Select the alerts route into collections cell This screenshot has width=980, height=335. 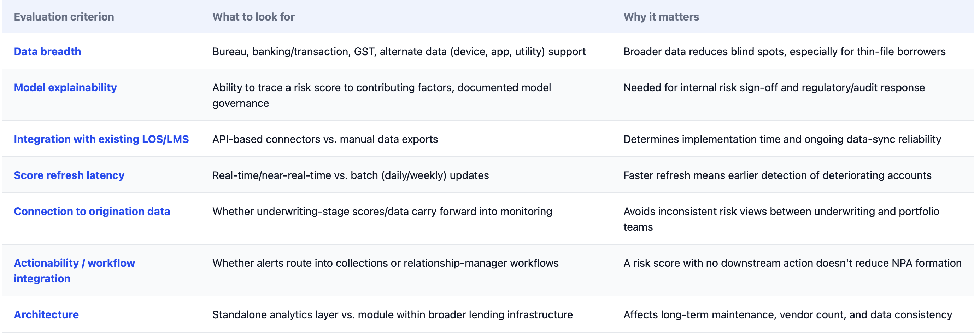(x=385, y=263)
